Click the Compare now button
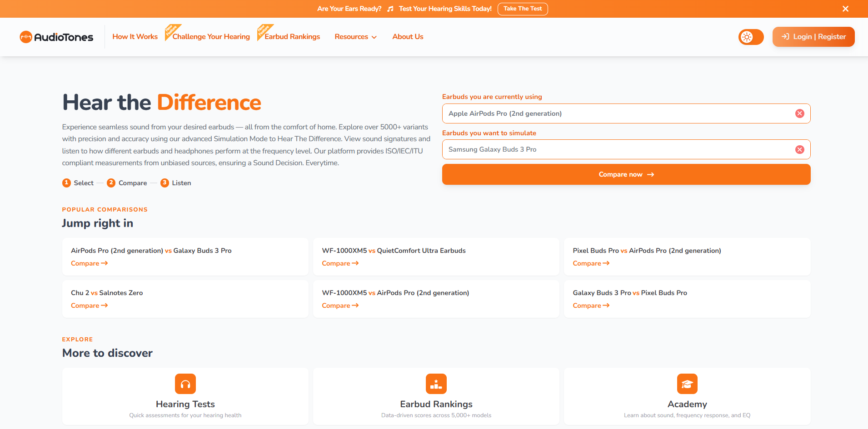The height and width of the screenshot is (429, 868). 626,174
